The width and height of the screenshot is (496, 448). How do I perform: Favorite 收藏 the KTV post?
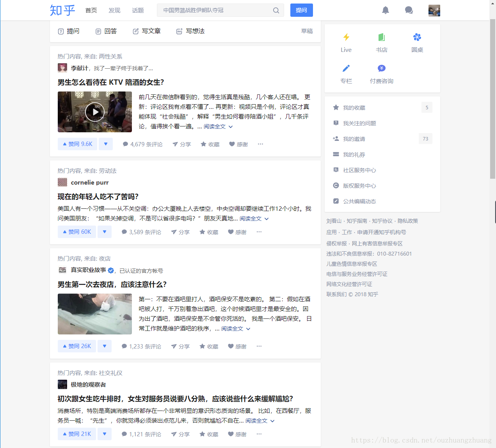pos(210,144)
